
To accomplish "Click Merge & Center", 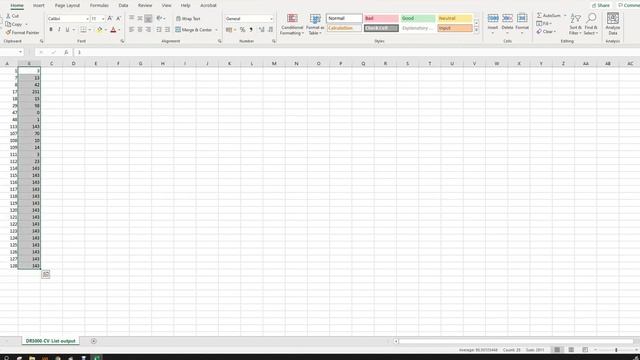I will tap(193, 30).
